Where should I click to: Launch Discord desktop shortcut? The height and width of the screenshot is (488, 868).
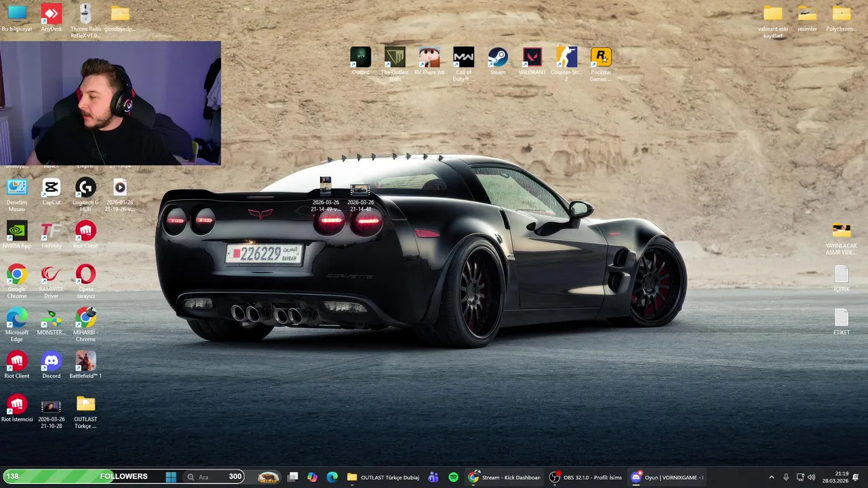pyautogui.click(x=52, y=365)
